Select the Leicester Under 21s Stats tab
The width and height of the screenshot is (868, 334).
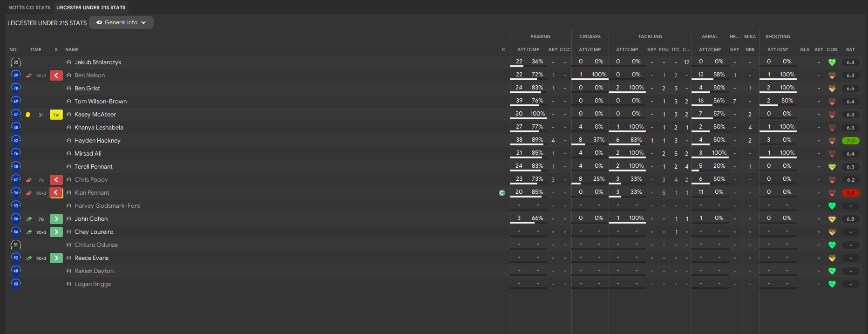tap(91, 7)
